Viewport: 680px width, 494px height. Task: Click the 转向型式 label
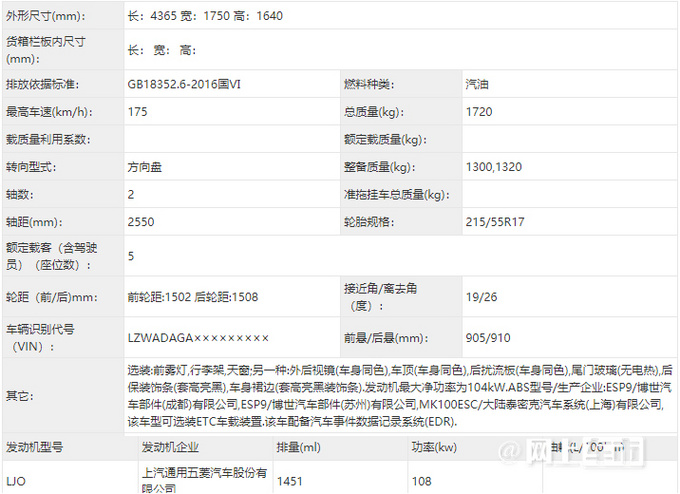(31, 167)
